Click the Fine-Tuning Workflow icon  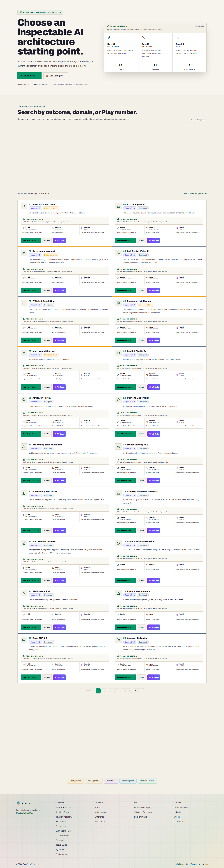(x=24, y=493)
